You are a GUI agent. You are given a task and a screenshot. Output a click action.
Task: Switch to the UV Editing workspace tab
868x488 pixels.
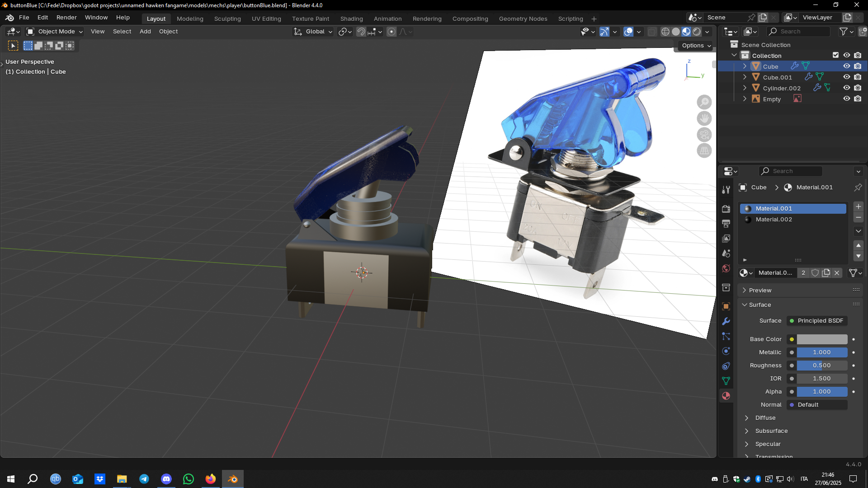[266, 19]
